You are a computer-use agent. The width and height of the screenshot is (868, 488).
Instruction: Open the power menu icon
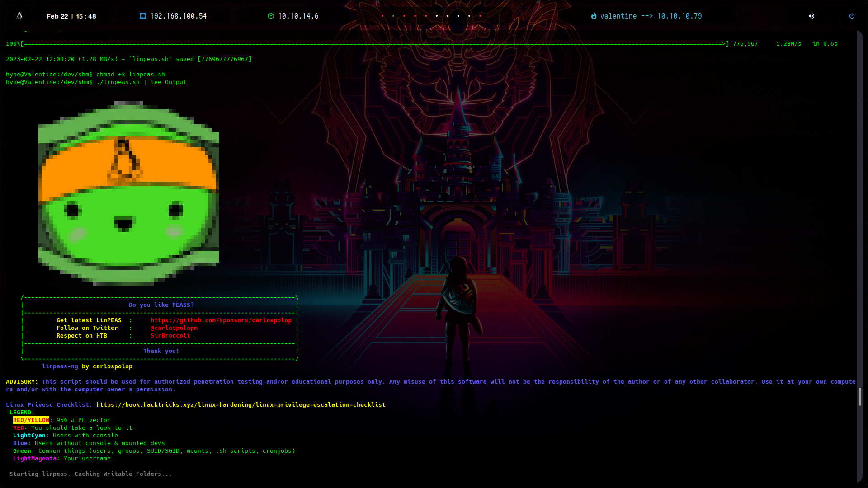click(x=852, y=16)
